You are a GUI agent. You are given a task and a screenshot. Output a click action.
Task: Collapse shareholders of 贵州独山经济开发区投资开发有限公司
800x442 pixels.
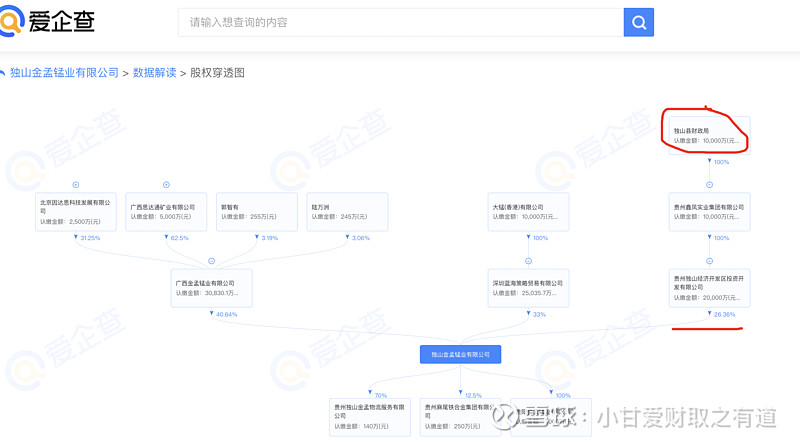709,261
